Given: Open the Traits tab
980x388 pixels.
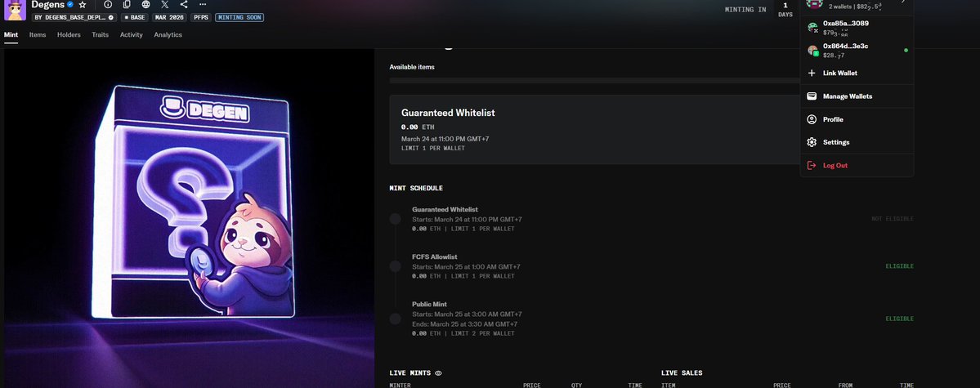Looking at the screenshot, I should point(100,35).
